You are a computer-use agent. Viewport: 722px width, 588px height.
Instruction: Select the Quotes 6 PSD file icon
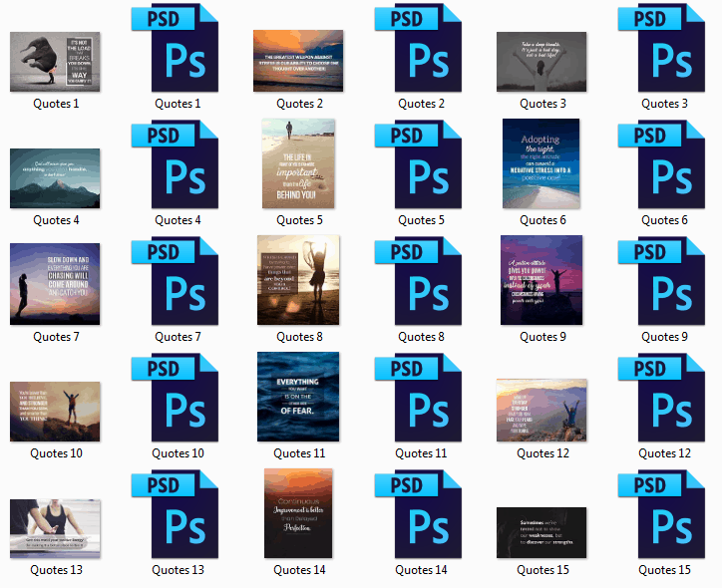pos(662,164)
